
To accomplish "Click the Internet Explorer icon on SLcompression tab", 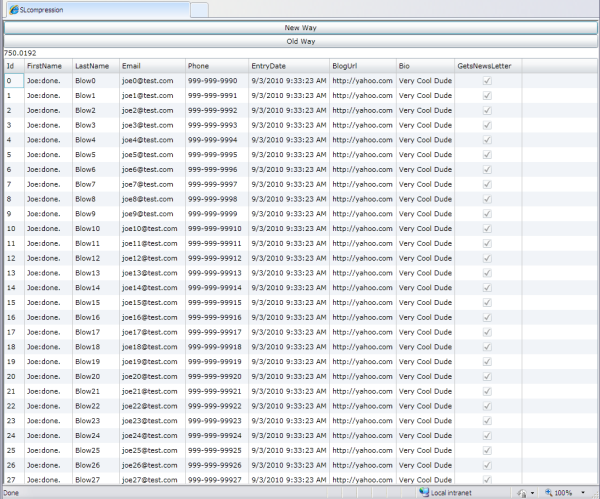I will [14, 10].
